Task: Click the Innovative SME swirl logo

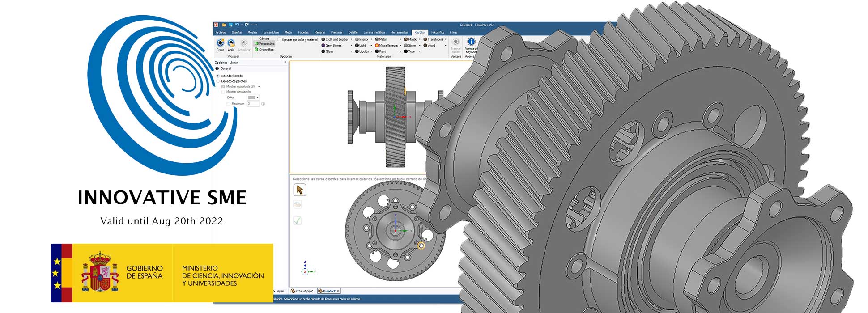Action: point(162,95)
